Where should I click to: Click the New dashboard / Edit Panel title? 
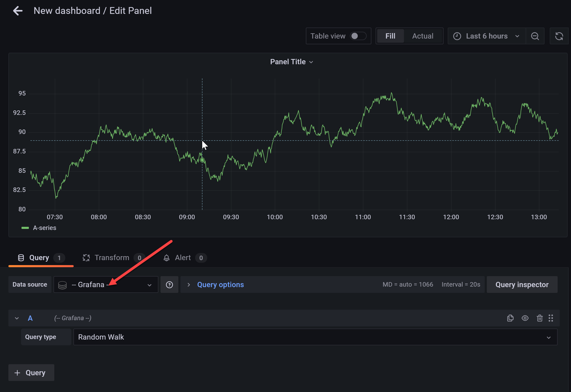click(x=93, y=11)
